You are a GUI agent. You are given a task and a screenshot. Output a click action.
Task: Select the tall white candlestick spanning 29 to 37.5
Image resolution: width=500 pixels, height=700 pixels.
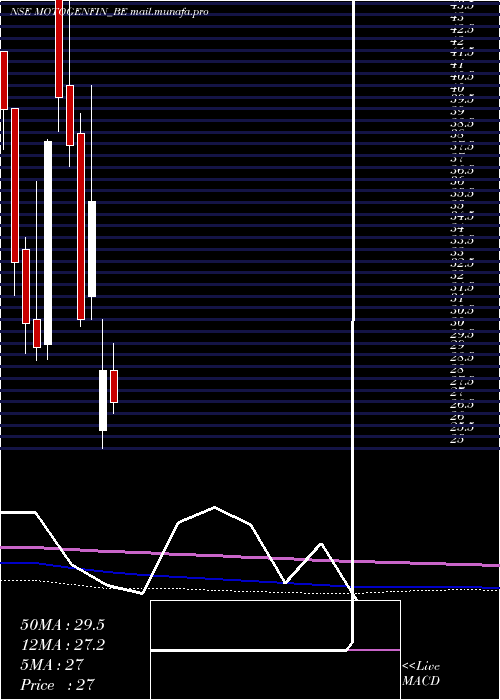pyautogui.click(x=47, y=243)
